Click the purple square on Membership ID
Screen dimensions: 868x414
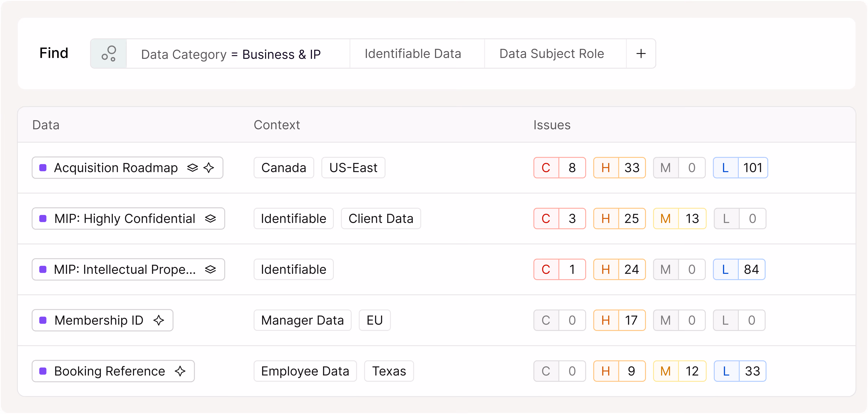pos(43,320)
